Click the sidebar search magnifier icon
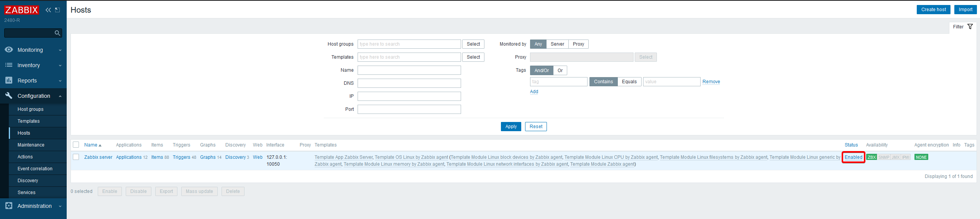Image resolution: width=980 pixels, height=219 pixels. click(x=57, y=33)
